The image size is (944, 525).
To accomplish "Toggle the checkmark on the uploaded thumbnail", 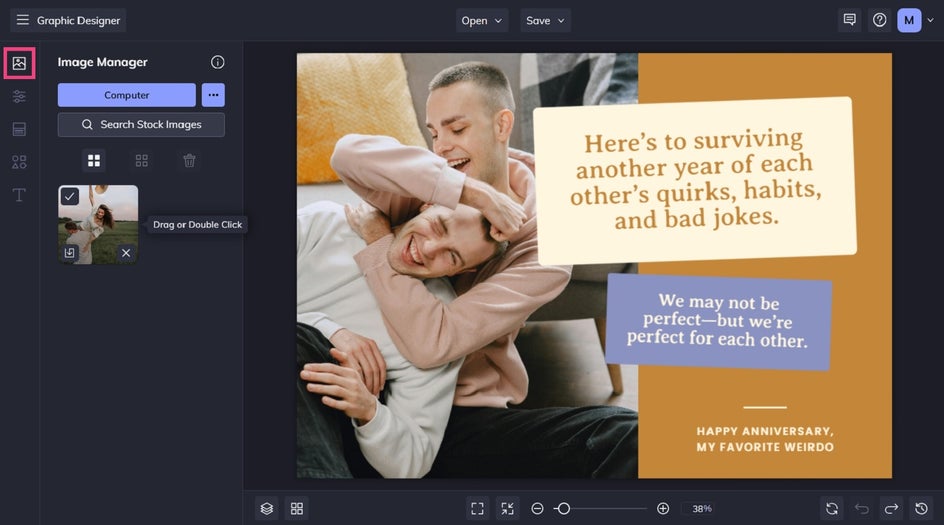I will 70,196.
